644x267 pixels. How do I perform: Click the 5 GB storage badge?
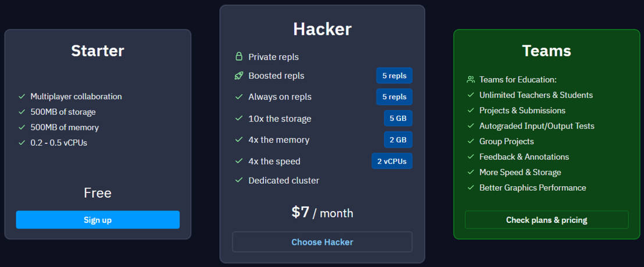point(398,118)
